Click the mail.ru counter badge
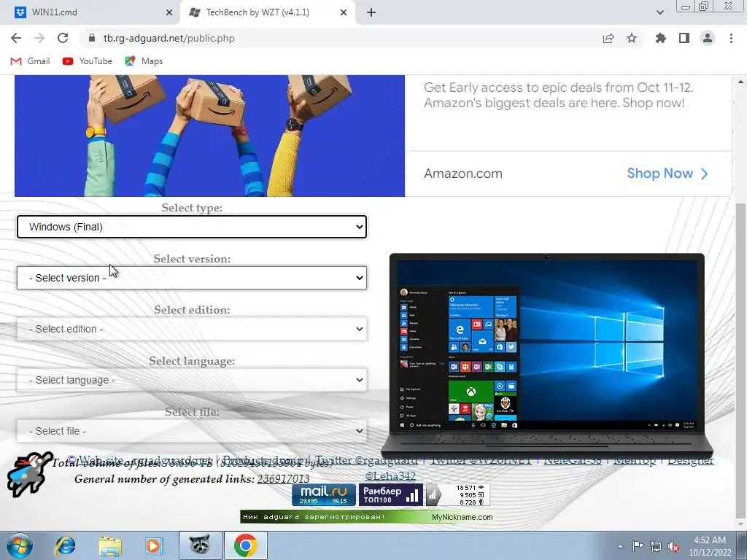 pos(323,495)
